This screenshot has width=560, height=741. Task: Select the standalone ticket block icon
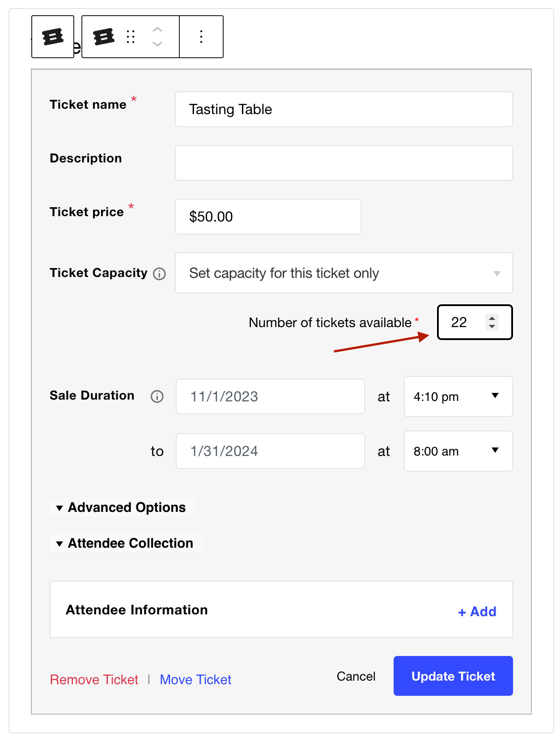tap(52, 37)
